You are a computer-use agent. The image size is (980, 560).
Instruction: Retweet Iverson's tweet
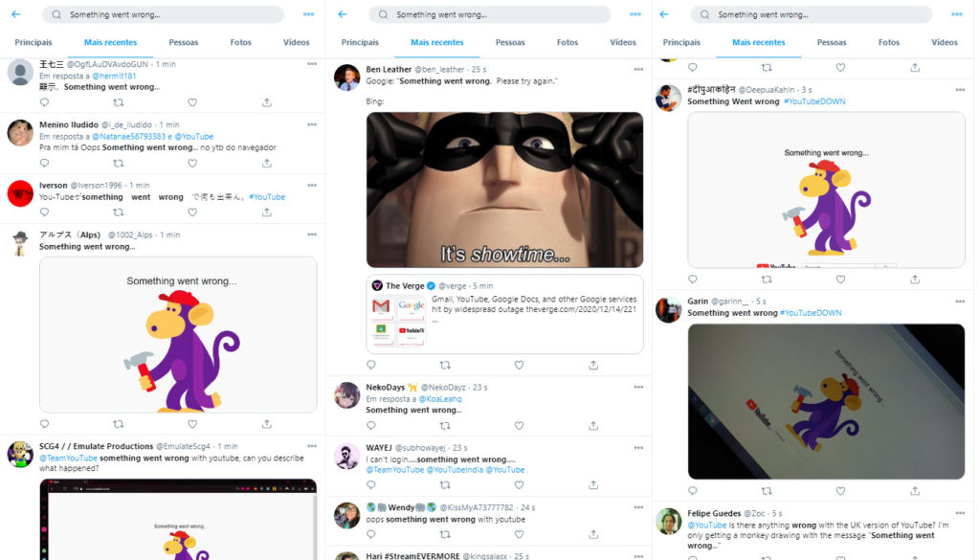pyautogui.click(x=118, y=213)
